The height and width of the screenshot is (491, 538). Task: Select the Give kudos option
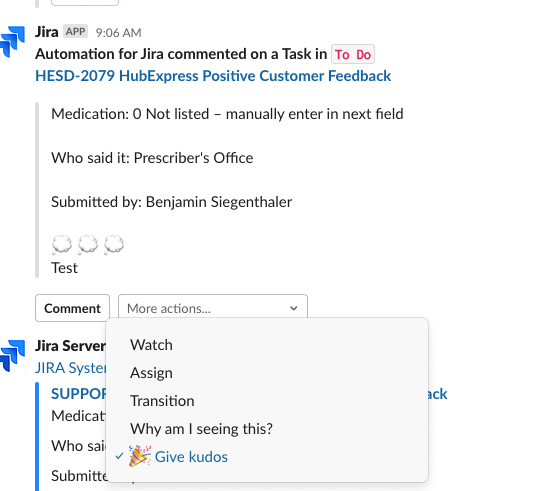(191, 457)
